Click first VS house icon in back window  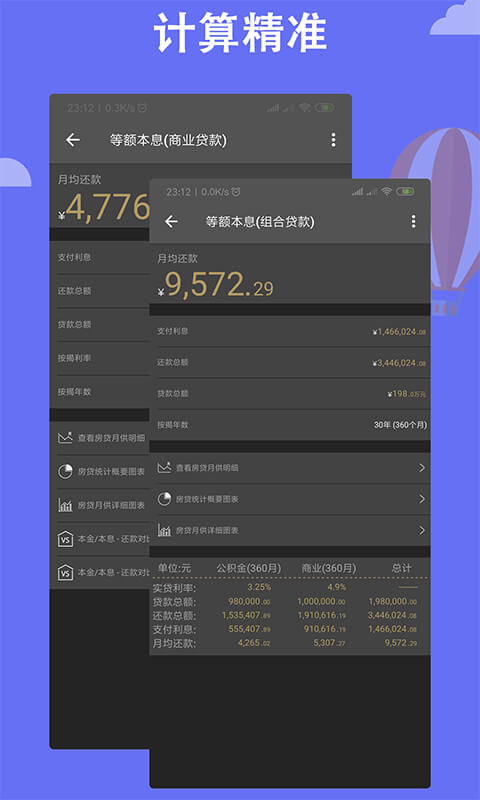point(65,539)
